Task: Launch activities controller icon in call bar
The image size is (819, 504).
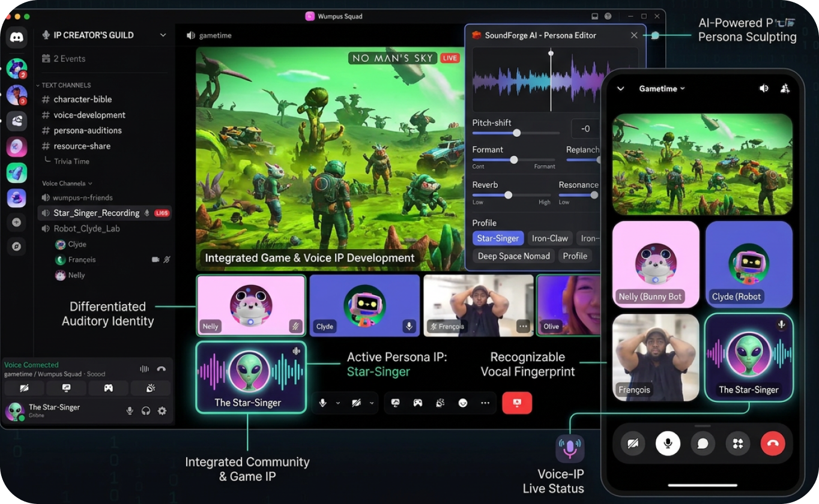Action: tap(417, 403)
